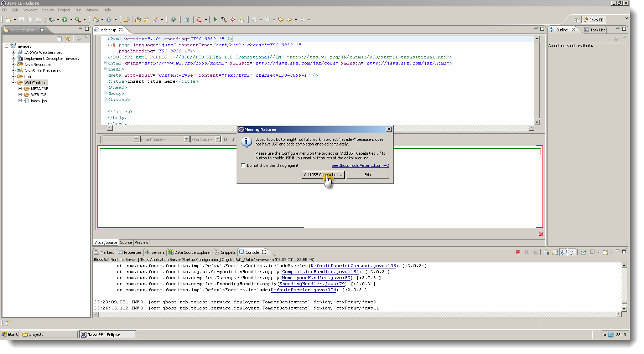The height and width of the screenshot is (354, 644).
Task: Open the Navigate menu
Action: tap(30, 10)
